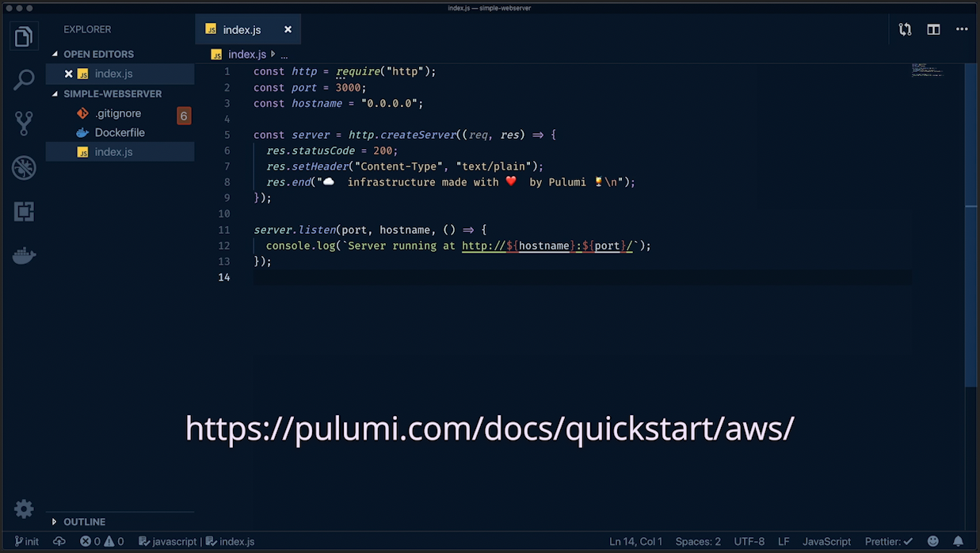Click the require call on line 1
980x553 pixels.
[357, 71]
